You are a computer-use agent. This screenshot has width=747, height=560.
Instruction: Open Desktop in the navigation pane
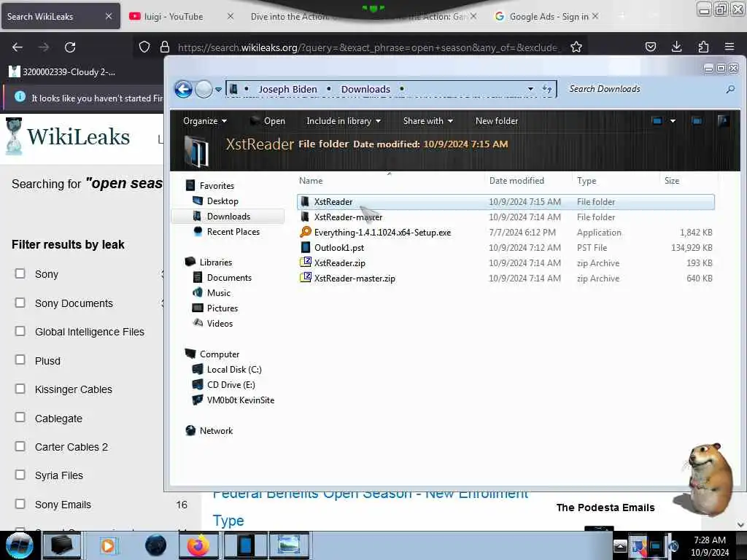click(x=222, y=201)
